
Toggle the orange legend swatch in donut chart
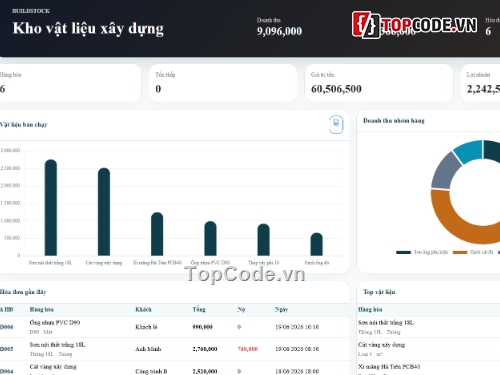(x=460, y=252)
